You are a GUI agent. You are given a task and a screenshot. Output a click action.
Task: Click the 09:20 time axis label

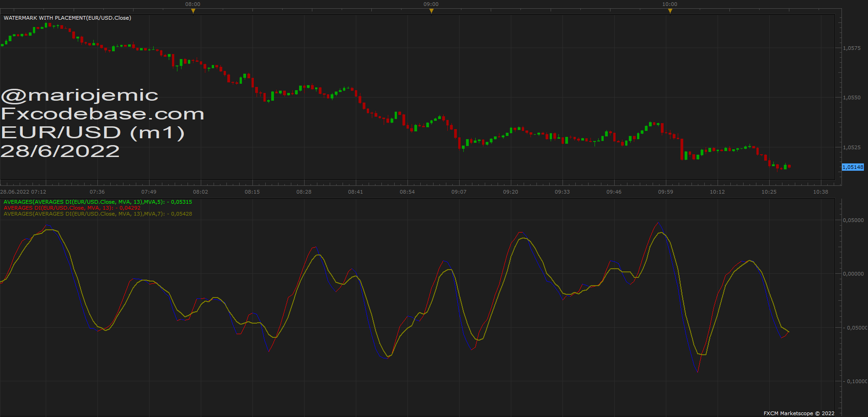pos(510,192)
